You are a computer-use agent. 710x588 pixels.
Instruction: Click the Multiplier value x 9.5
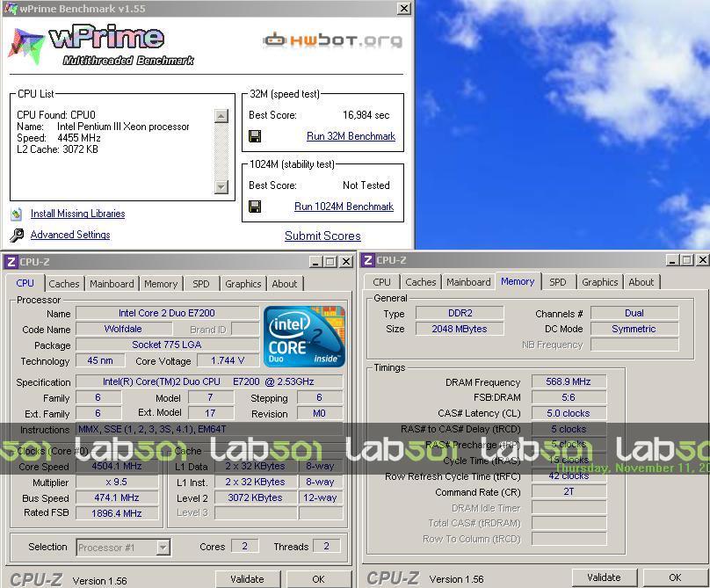coord(117,482)
